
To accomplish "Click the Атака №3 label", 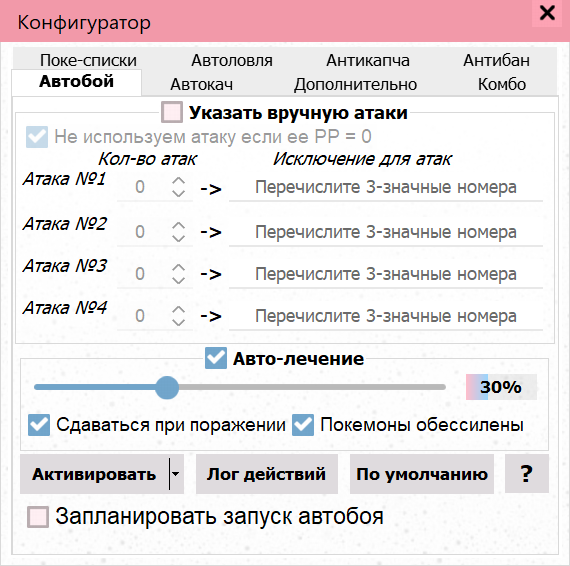I will [65, 266].
